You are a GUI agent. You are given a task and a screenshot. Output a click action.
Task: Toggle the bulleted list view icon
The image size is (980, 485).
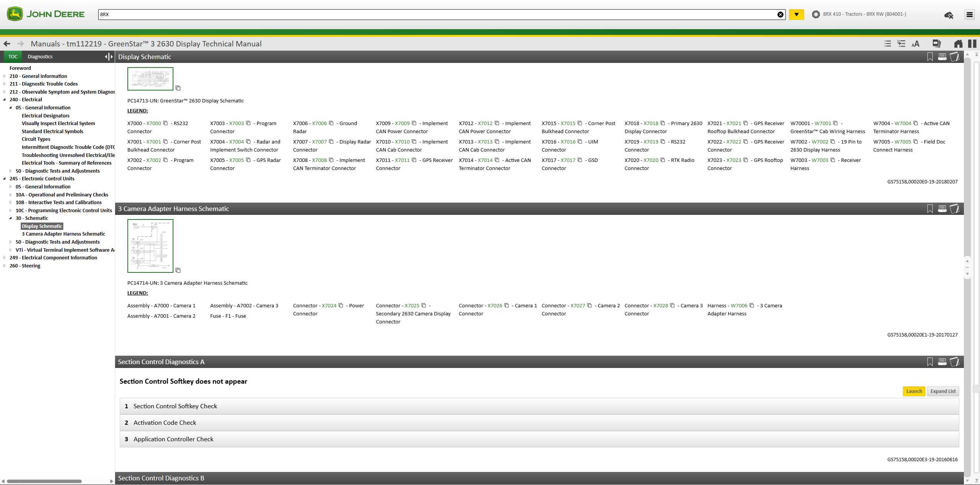[x=888, y=44]
